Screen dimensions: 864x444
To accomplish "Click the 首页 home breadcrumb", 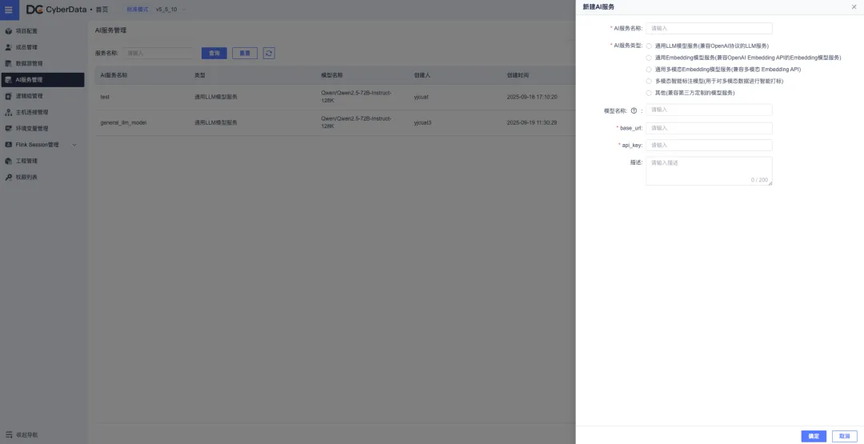I will (x=102, y=9).
